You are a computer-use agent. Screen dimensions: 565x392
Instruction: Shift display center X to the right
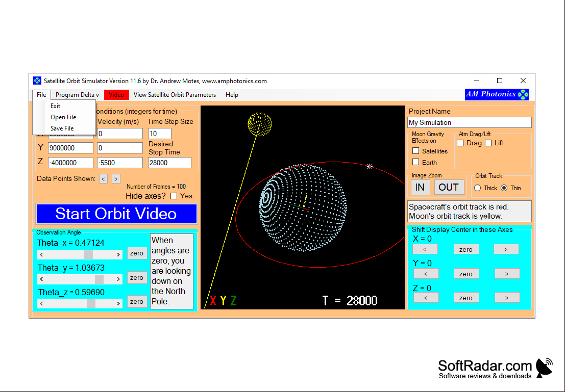(x=506, y=249)
